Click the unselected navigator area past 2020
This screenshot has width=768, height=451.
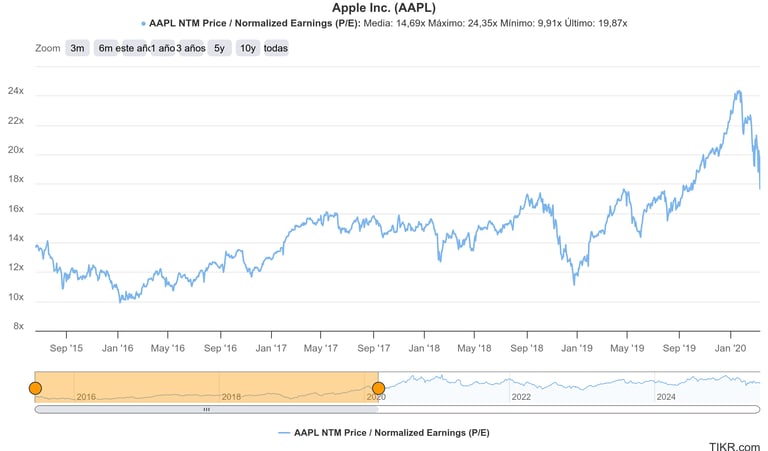coord(569,387)
